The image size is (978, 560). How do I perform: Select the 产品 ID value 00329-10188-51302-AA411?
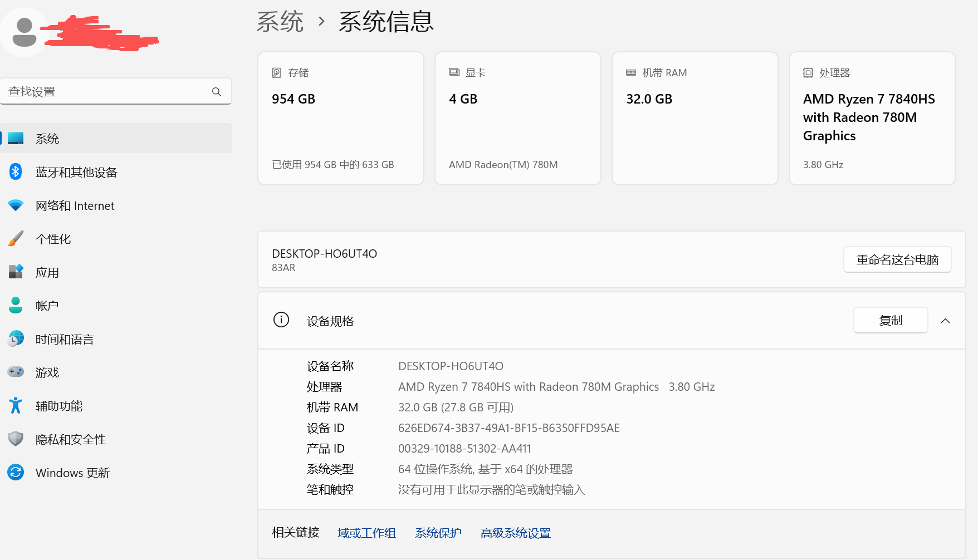[464, 448]
